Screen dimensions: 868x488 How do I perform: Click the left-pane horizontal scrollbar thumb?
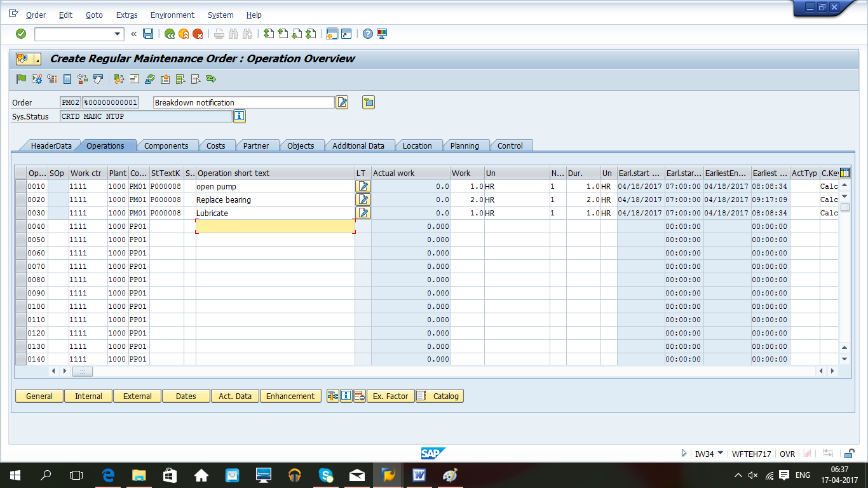(83, 371)
